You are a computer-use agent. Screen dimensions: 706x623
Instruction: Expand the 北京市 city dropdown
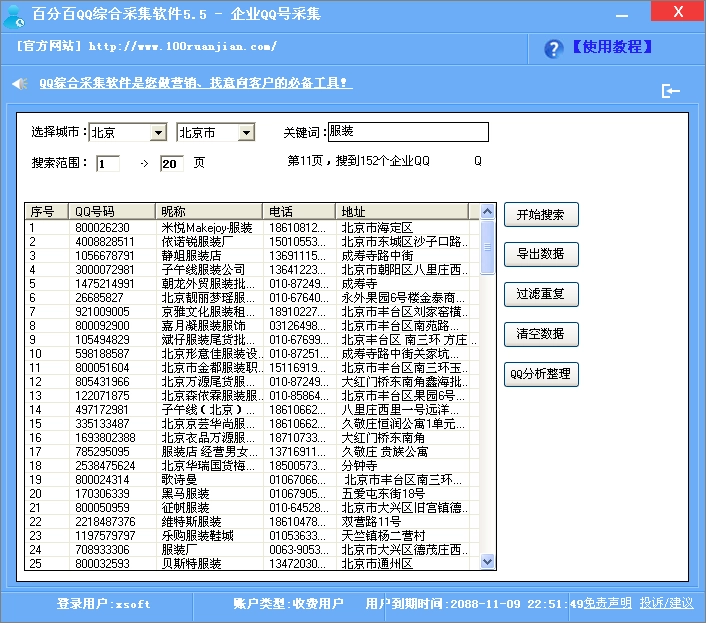click(x=246, y=133)
